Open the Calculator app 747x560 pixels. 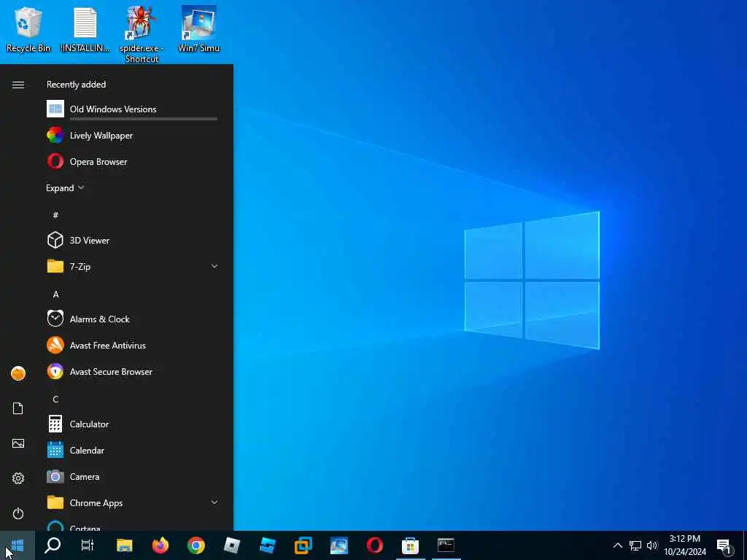tap(132, 424)
